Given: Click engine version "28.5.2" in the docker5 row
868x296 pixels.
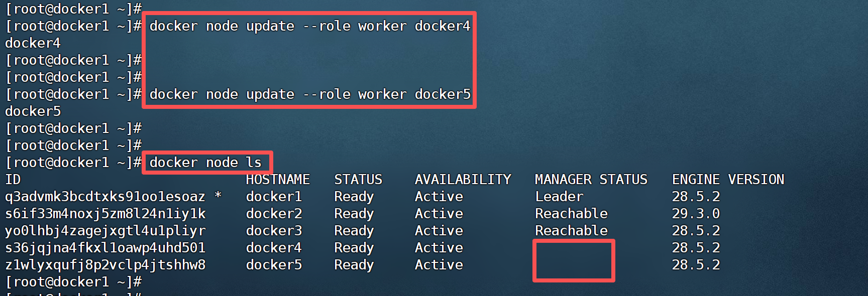Looking at the screenshot, I should tap(696, 265).
